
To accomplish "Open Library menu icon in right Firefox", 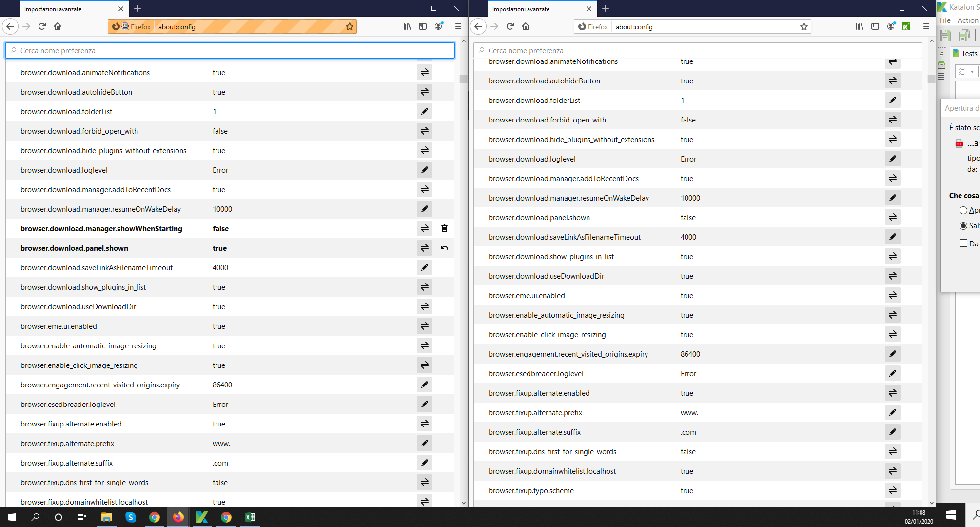I will click(860, 27).
